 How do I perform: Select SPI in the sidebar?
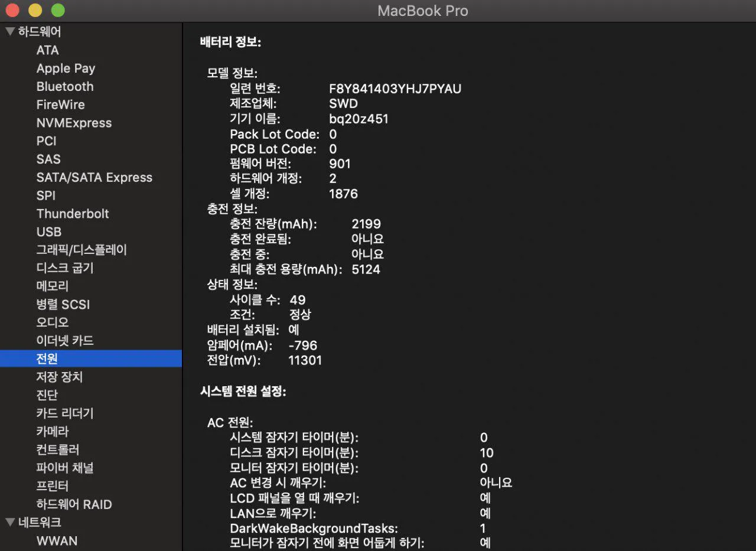click(x=46, y=195)
